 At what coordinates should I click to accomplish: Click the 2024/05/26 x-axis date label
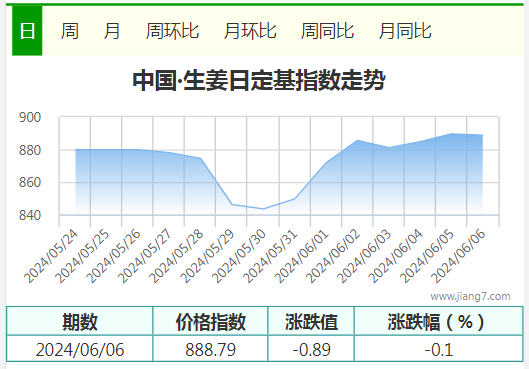[114, 256]
